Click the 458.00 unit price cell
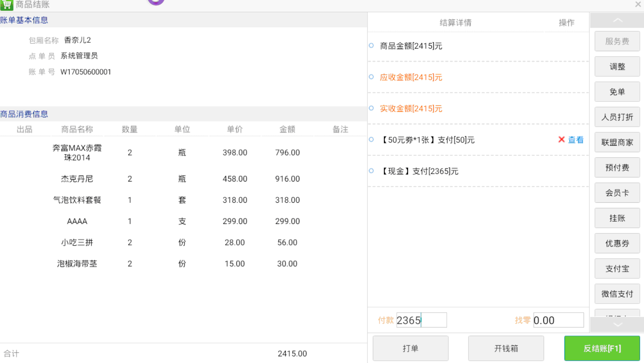Viewport: 644px width, 363px height. pos(235,179)
